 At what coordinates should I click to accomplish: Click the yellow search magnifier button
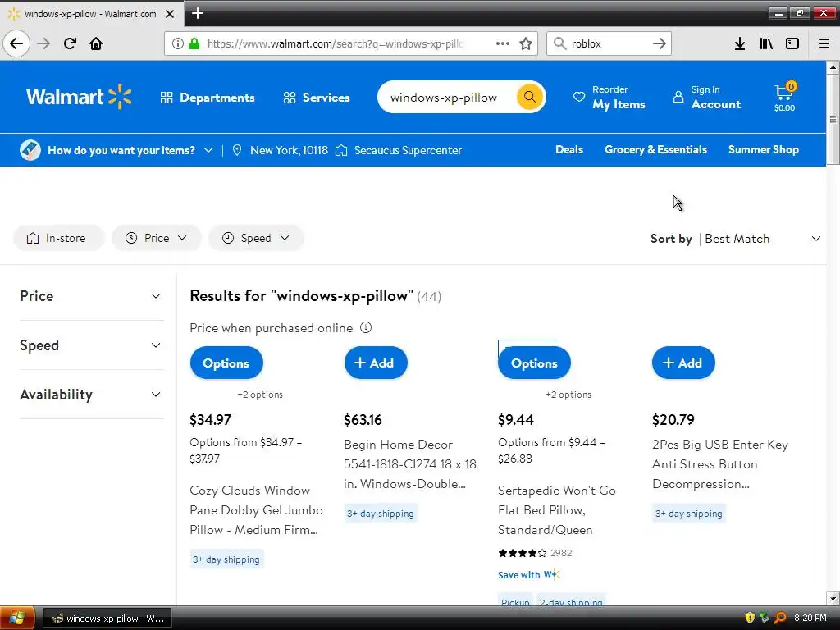[530, 97]
